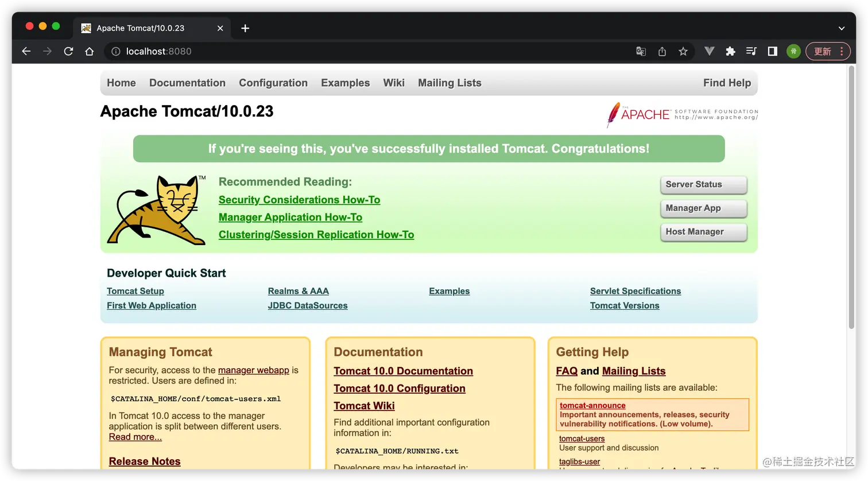
Task: Click the green successfully installed Tomcat banner
Action: [429, 149]
